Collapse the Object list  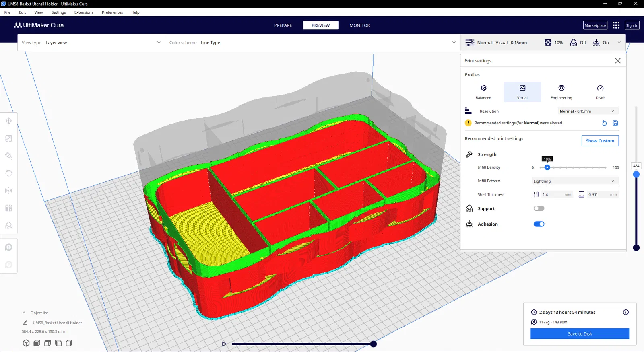[x=24, y=313]
